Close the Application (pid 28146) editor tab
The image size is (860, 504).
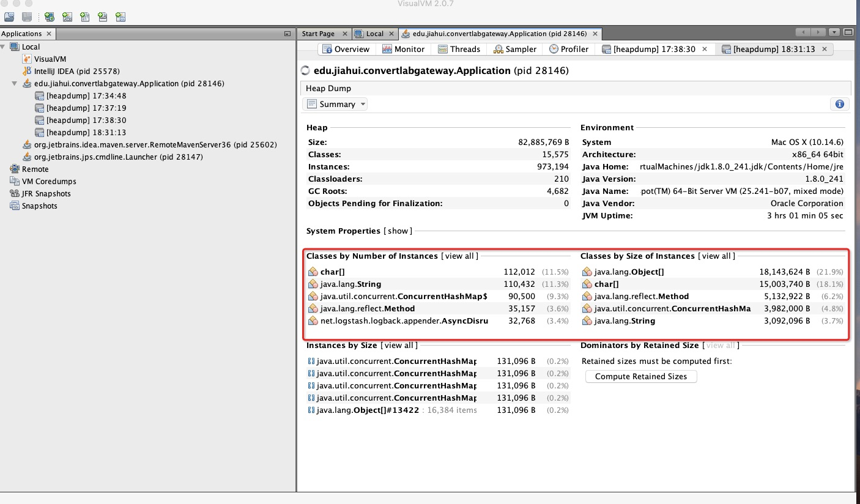[x=595, y=34]
